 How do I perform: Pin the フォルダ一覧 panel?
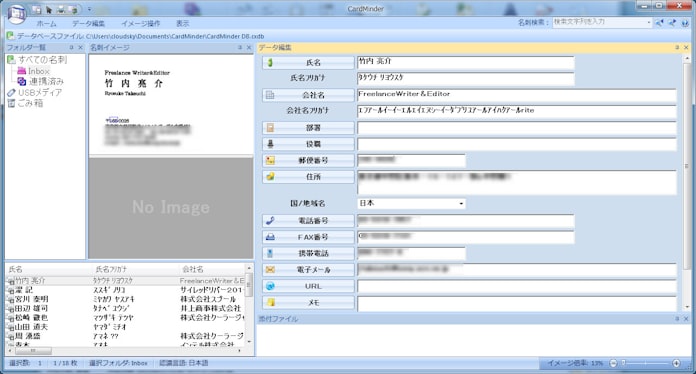[71, 47]
